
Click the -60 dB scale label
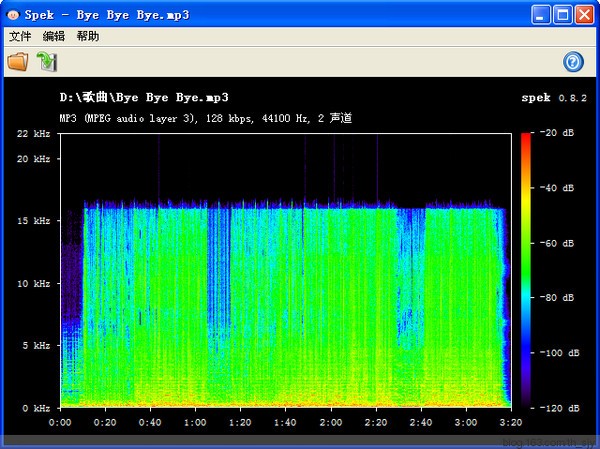click(559, 243)
